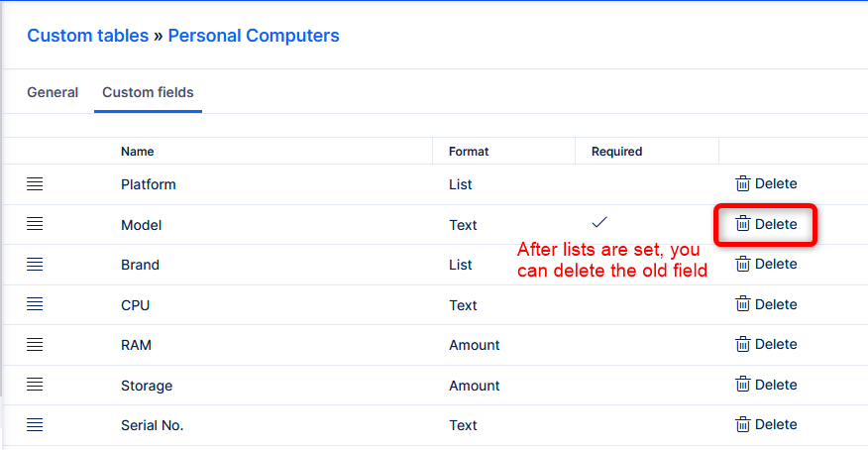The height and width of the screenshot is (450, 868).
Task: Delete the Model custom field
Action: pyautogui.click(x=766, y=225)
